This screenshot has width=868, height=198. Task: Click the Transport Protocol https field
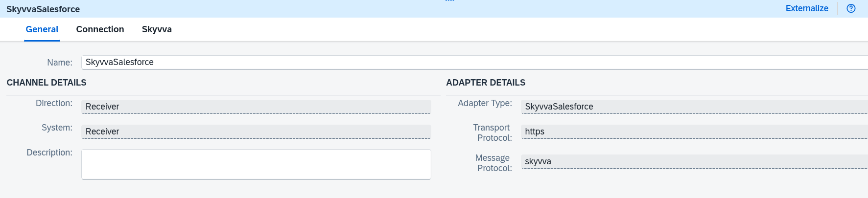[694, 132]
